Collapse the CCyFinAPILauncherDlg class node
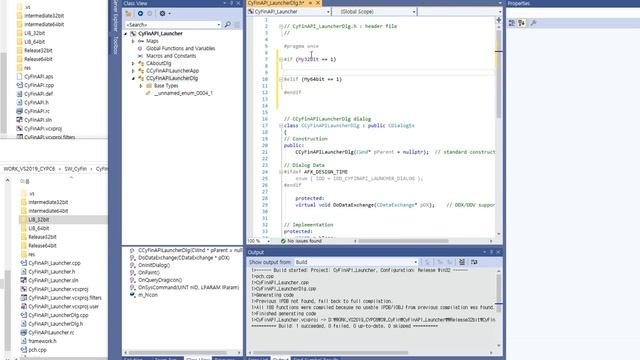 [133, 78]
